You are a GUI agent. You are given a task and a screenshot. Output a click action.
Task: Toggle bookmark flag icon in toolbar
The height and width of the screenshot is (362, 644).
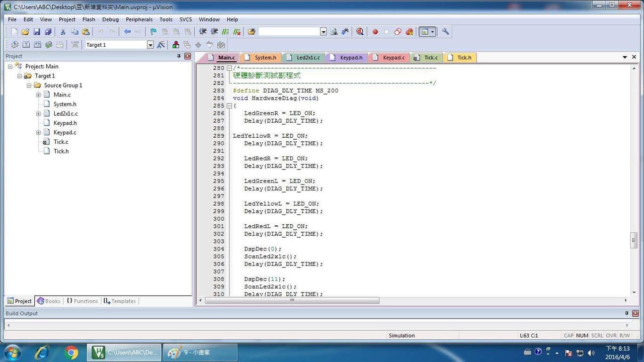tap(153, 32)
